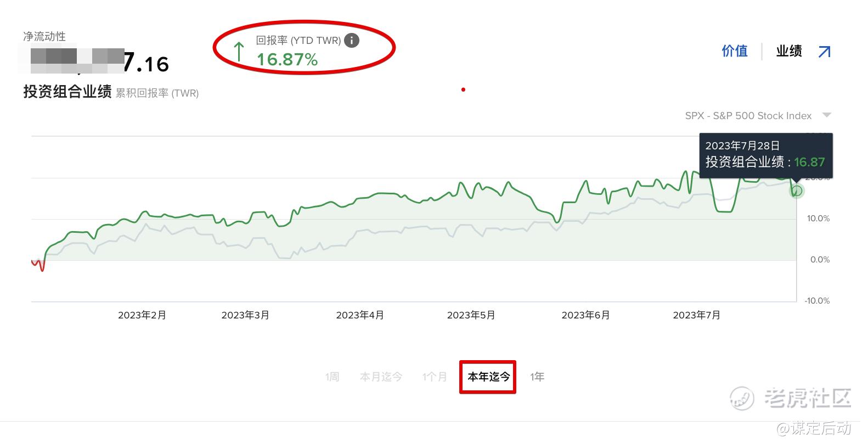Open the SPX - S&P 500 Stock Index dropdown

758,116
